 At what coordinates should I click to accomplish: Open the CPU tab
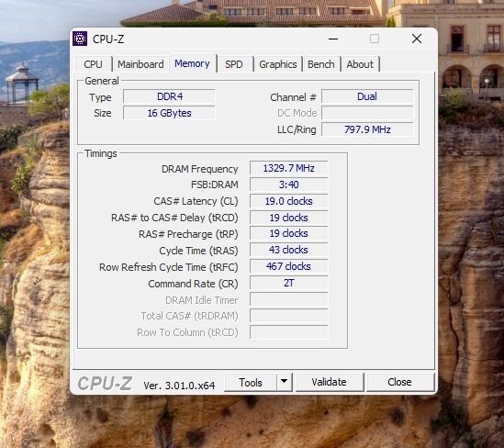click(93, 64)
